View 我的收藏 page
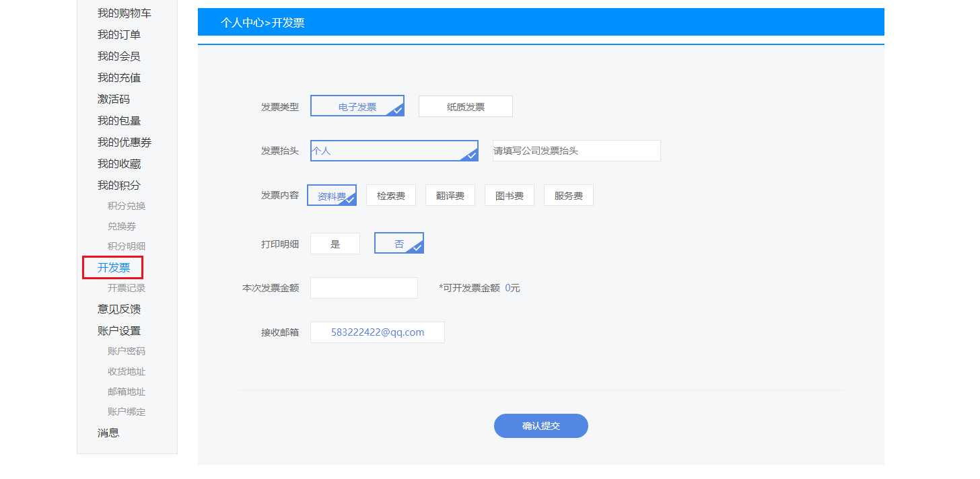Screen dimensions: 980x479 119,164
